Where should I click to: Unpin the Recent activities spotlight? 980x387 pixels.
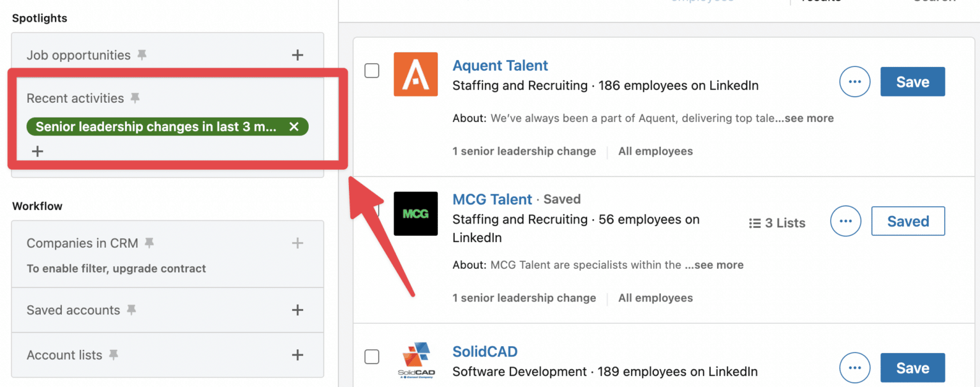tap(135, 98)
